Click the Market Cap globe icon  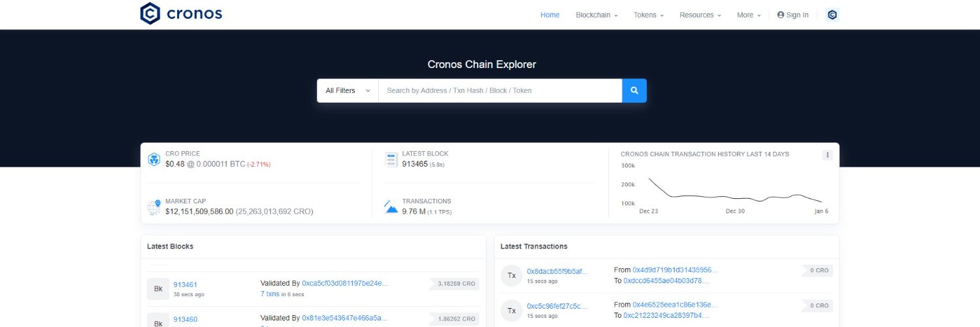154,207
